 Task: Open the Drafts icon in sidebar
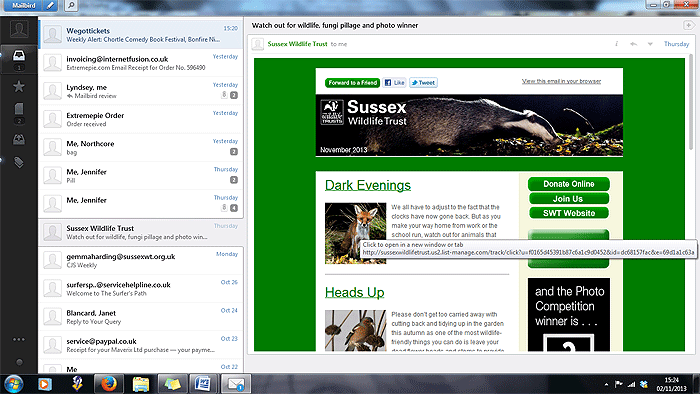click(x=19, y=108)
